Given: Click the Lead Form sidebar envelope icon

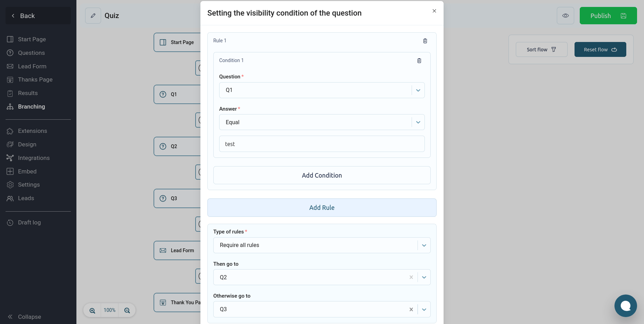Looking at the screenshot, I should (x=10, y=66).
